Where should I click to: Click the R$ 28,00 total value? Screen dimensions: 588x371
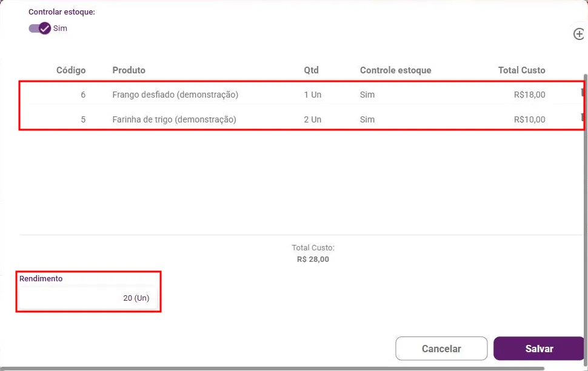313,259
